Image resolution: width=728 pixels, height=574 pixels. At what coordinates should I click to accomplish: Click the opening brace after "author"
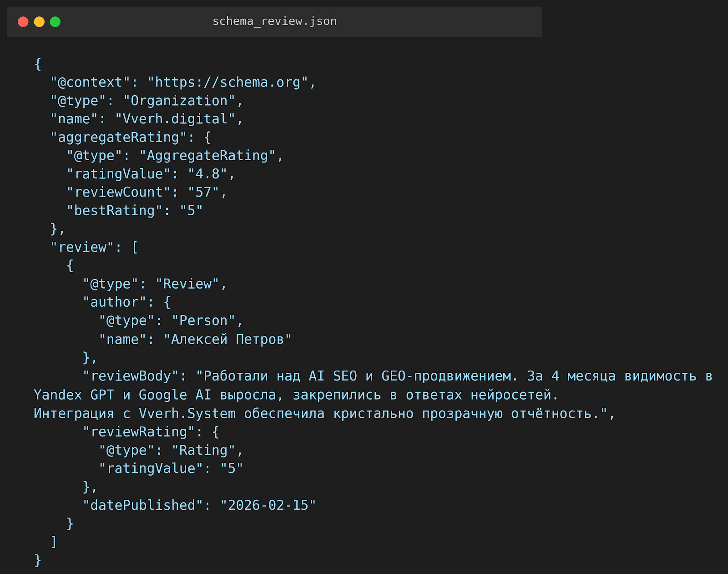pos(167,302)
